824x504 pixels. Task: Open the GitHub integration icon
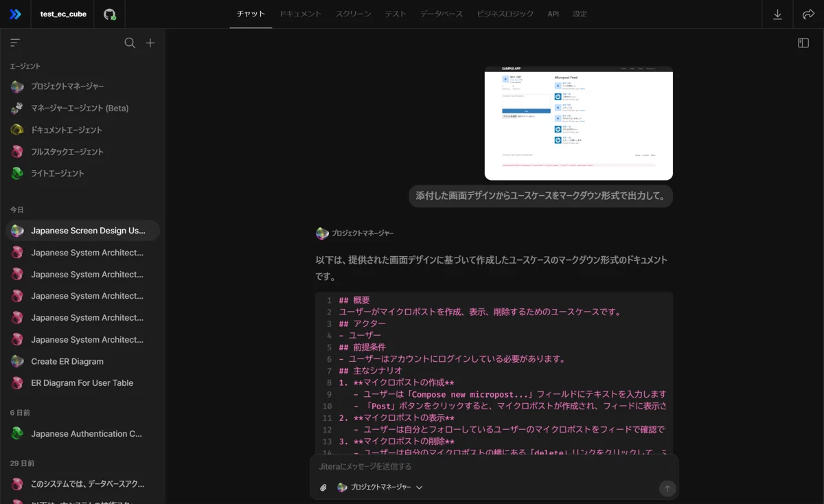(x=110, y=14)
